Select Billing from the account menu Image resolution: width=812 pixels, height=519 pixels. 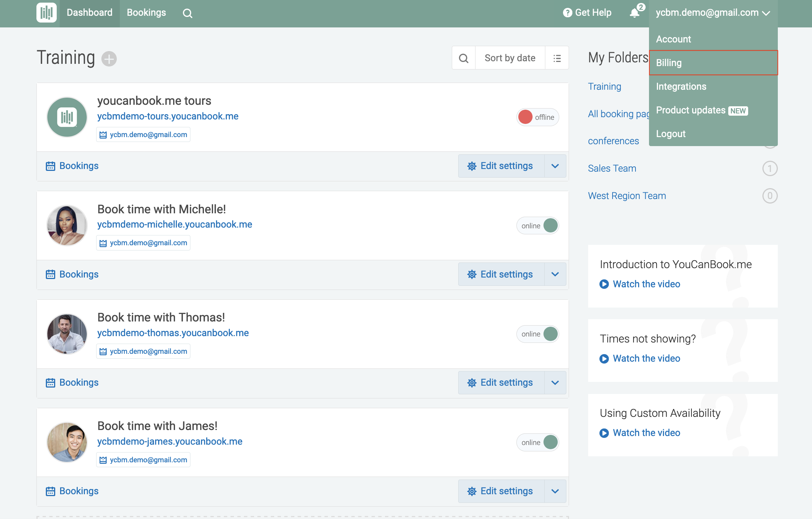[713, 63]
